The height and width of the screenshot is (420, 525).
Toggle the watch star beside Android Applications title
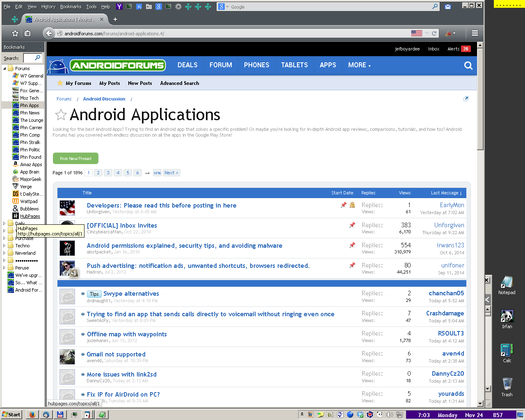(61, 115)
